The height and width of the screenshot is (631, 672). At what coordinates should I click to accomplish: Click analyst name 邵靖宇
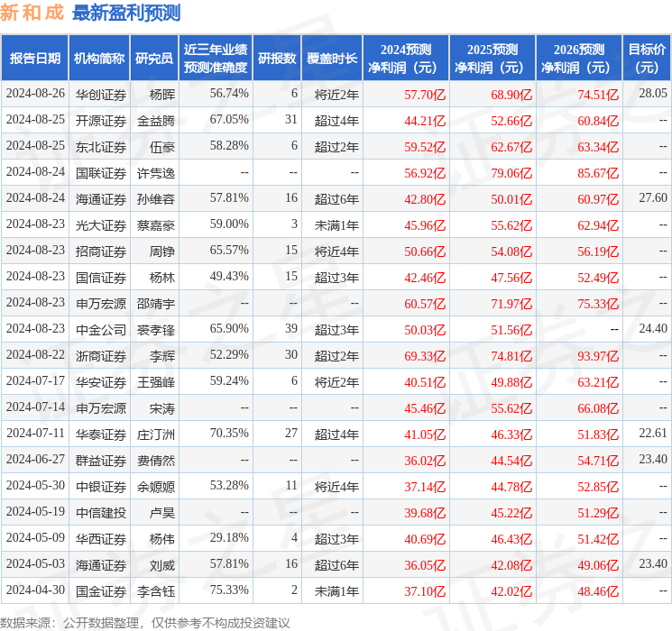click(156, 304)
